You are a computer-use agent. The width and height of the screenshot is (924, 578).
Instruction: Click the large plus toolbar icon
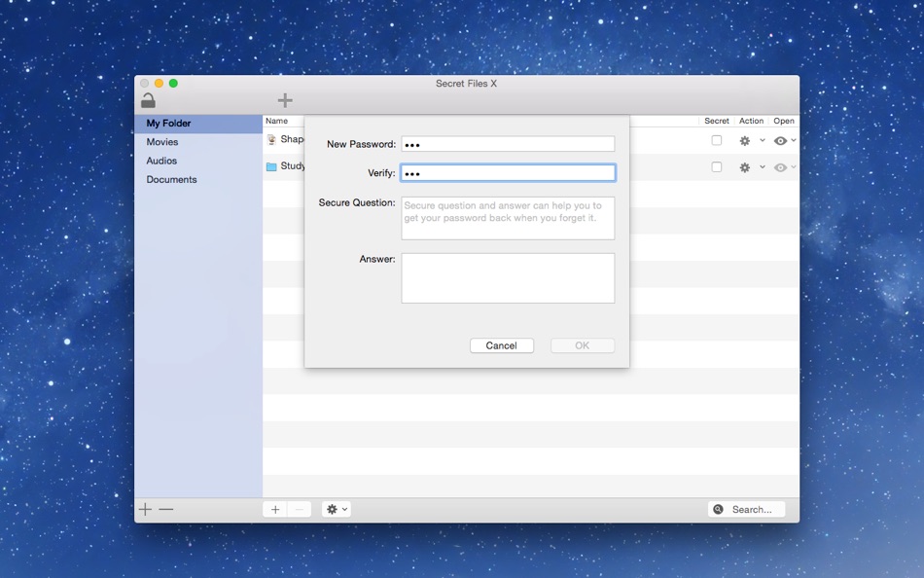pyautogui.click(x=285, y=100)
